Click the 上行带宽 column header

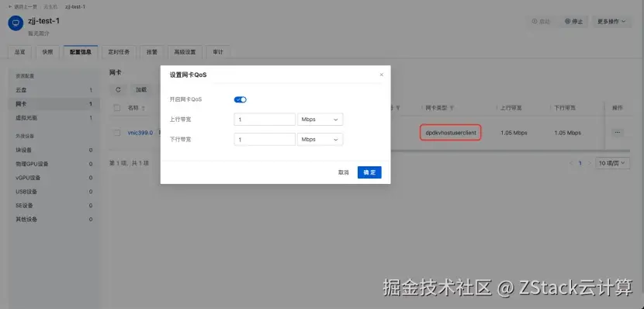[x=511, y=108]
